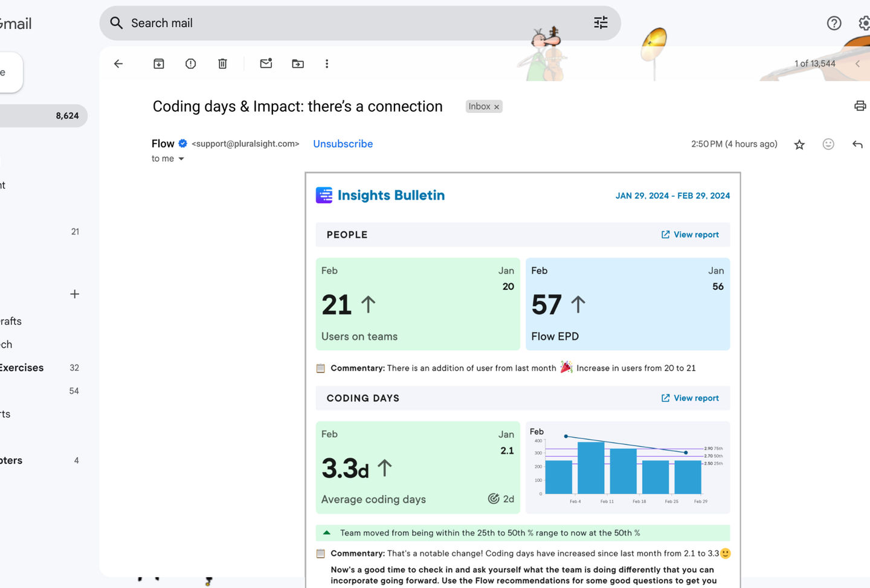870x588 pixels.
Task: Reply using the arrow icon
Action: coord(857,144)
